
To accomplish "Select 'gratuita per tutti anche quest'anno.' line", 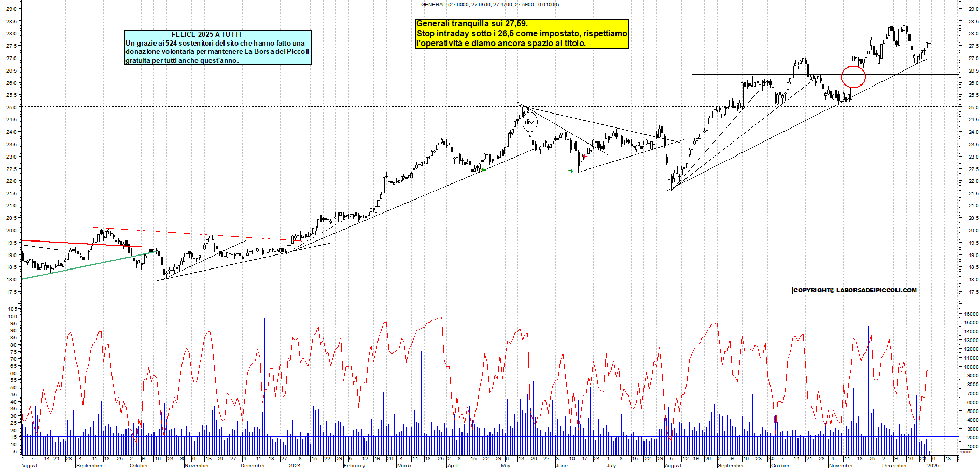I will pyautogui.click(x=182, y=60).
